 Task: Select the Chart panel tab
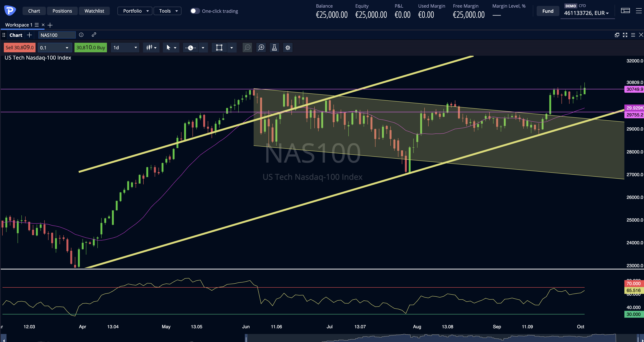(x=16, y=35)
